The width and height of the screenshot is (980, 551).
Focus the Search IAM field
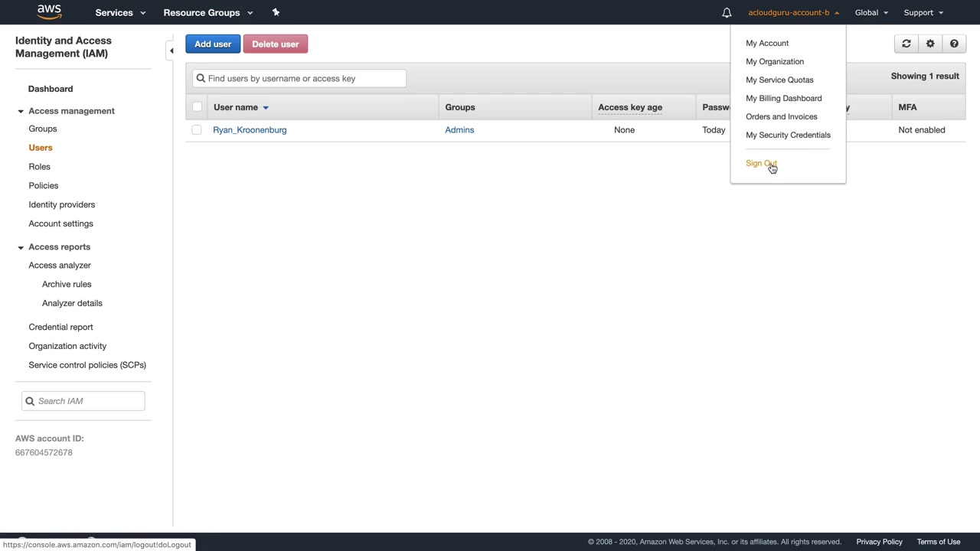pos(83,401)
